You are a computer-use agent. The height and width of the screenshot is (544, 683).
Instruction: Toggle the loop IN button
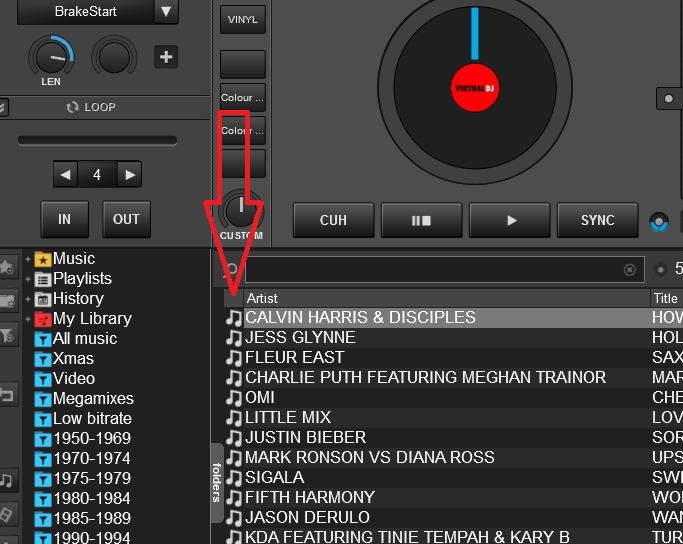[65, 219]
